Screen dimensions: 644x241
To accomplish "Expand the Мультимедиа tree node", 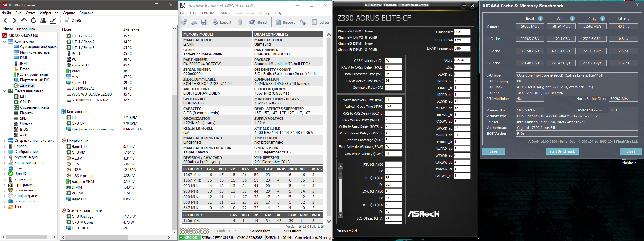I will point(4,157).
